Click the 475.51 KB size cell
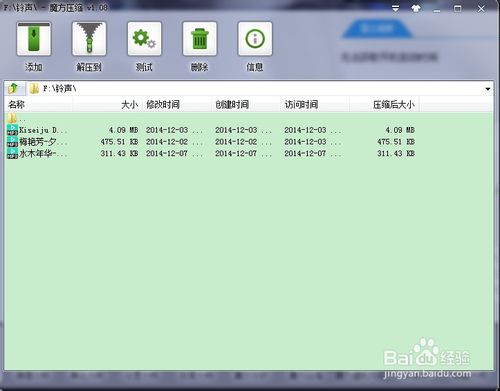The height and width of the screenshot is (391, 500). click(x=119, y=142)
